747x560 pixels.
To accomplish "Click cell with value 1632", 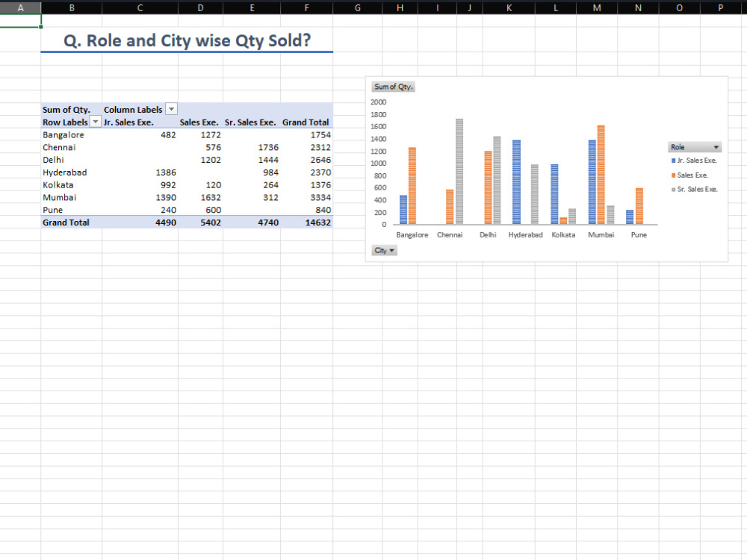I will tap(200, 197).
